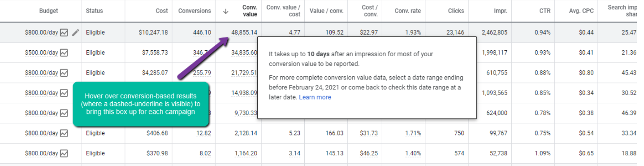This screenshot has width=644, height=166.
Task: Open budget chart icon for $370.98 campaign
Action: tap(64, 153)
